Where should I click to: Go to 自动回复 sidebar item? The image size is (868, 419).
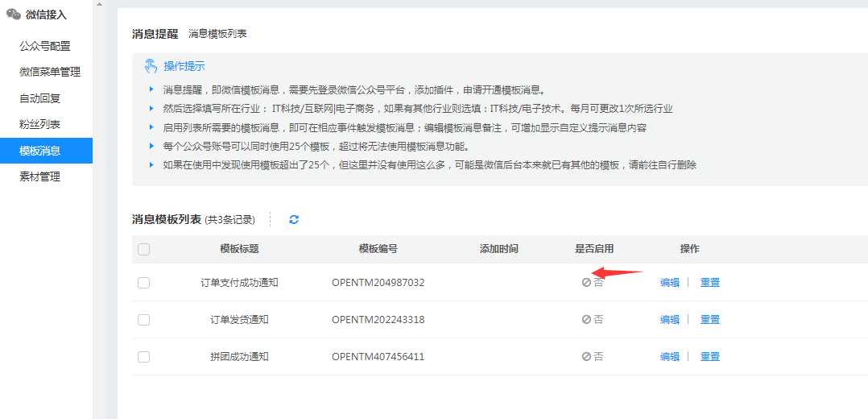click(x=40, y=98)
